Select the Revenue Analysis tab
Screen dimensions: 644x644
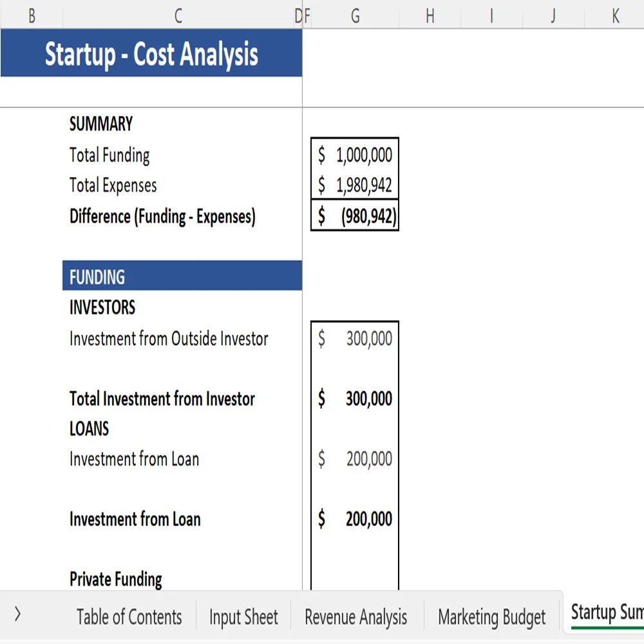click(x=355, y=616)
